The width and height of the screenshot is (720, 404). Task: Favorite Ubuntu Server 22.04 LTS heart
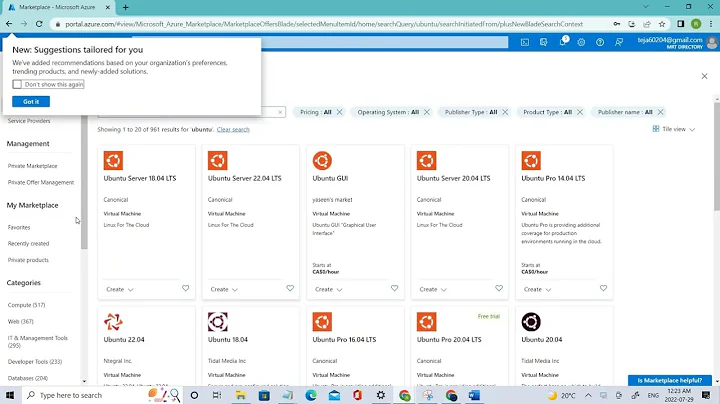290,288
